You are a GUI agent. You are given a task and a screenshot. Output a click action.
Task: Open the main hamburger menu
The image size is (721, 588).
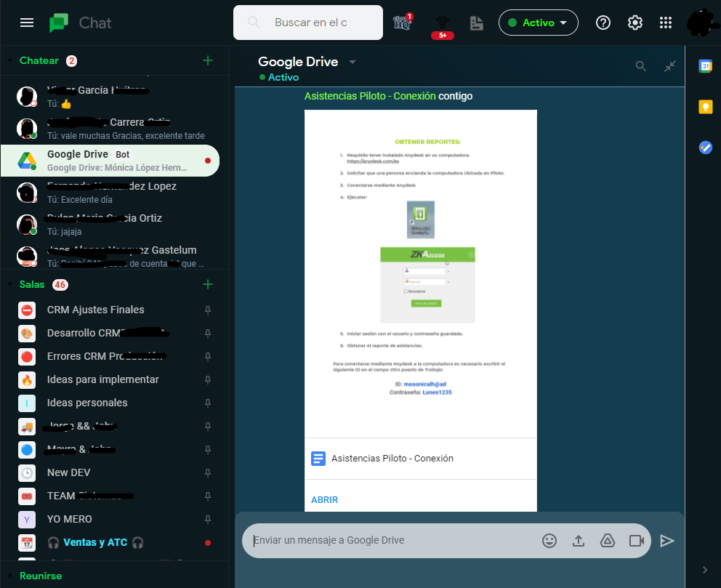click(27, 22)
